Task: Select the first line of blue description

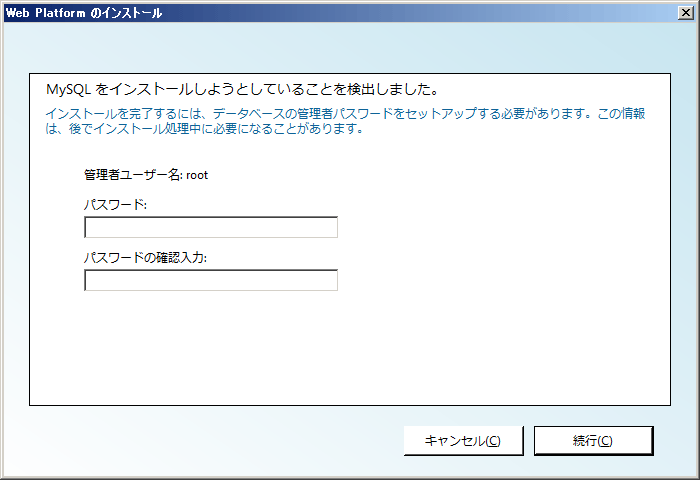Action: pyautogui.click(x=345, y=113)
